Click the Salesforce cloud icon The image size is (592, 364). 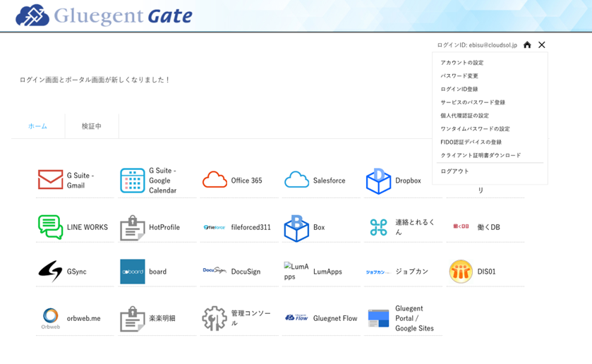click(x=296, y=180)
